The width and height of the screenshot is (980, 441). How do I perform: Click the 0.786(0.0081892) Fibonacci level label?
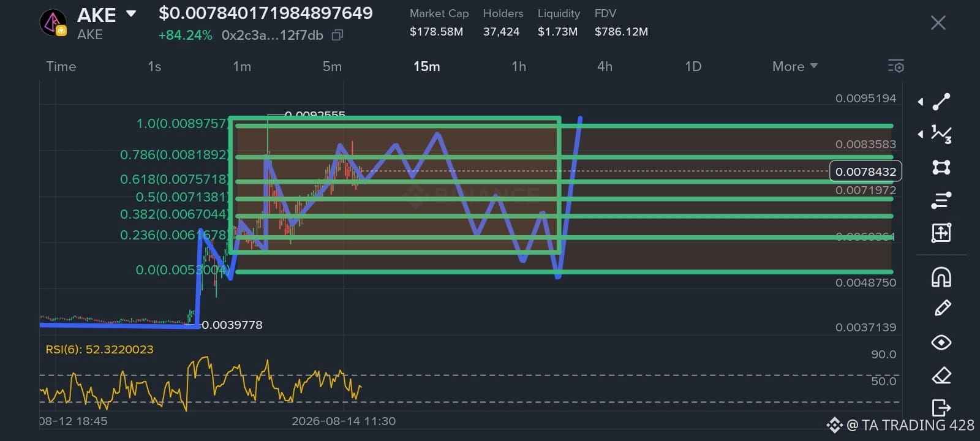point(174,155)
